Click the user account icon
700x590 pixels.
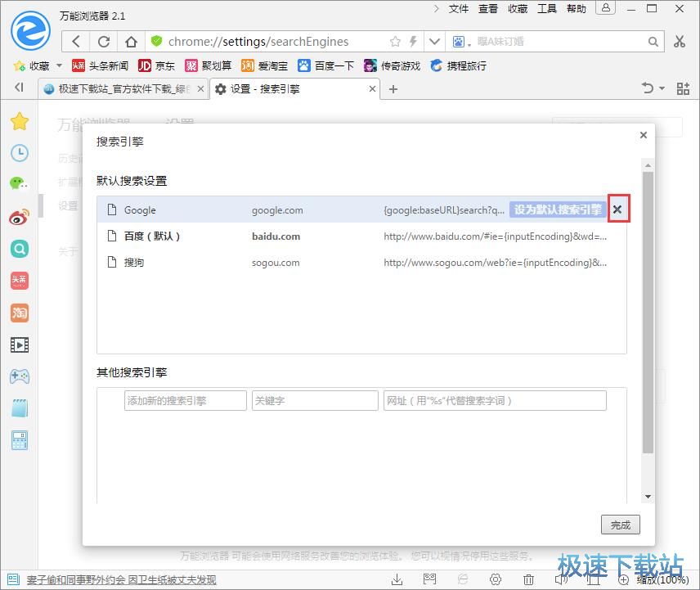tap(606, 7)
